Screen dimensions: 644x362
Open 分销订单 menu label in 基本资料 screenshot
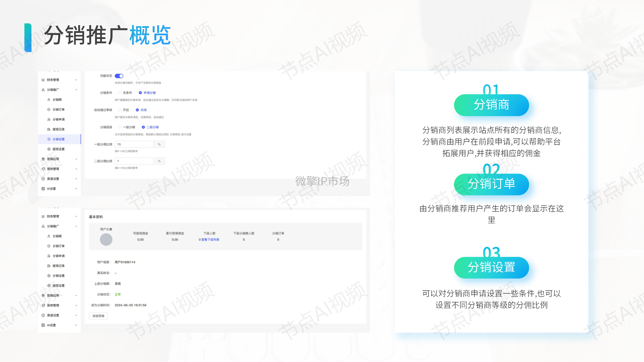[x=59, y=246]
